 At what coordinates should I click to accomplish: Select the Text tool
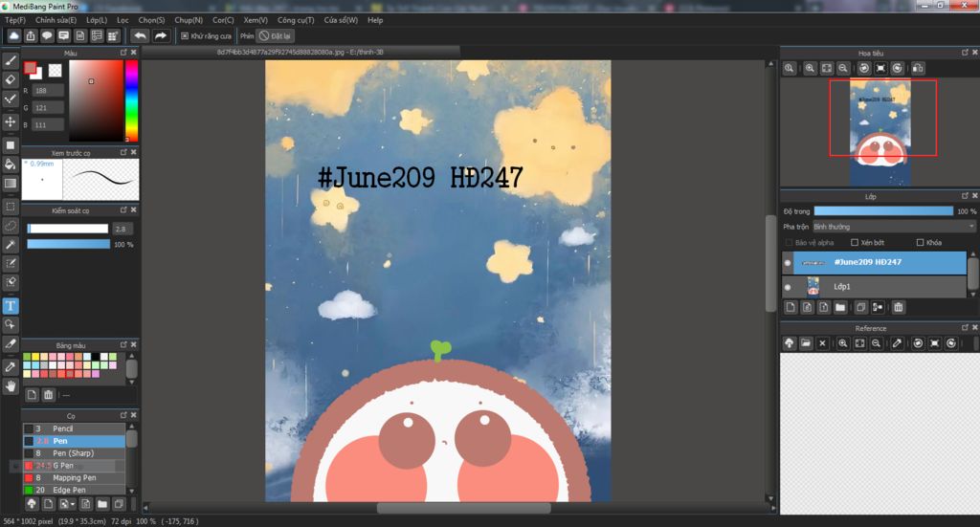[x=10, y=305]
